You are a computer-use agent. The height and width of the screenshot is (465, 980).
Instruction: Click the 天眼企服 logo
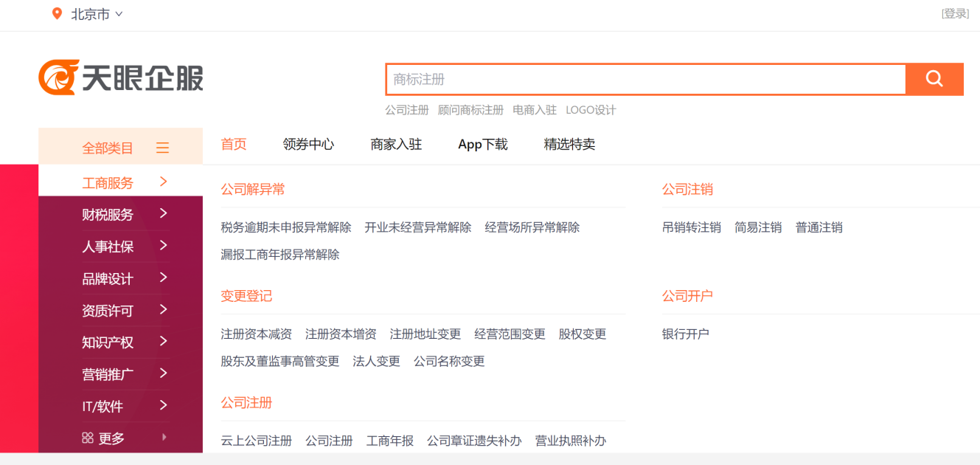121,77
